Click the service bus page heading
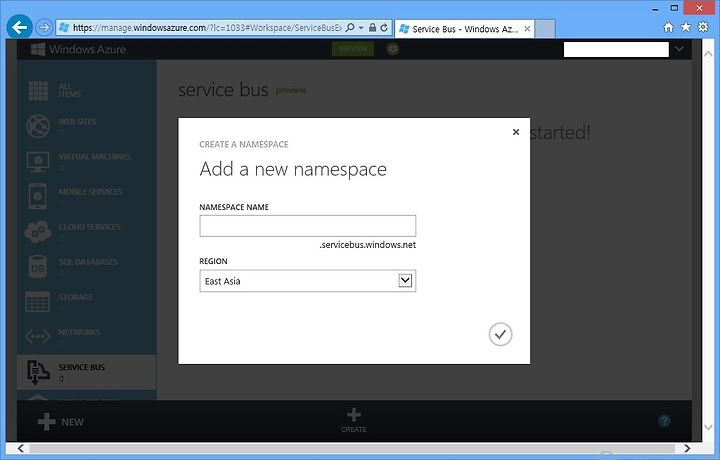The height and width of the screenshot is (460, 720). [x=223, y=90]
